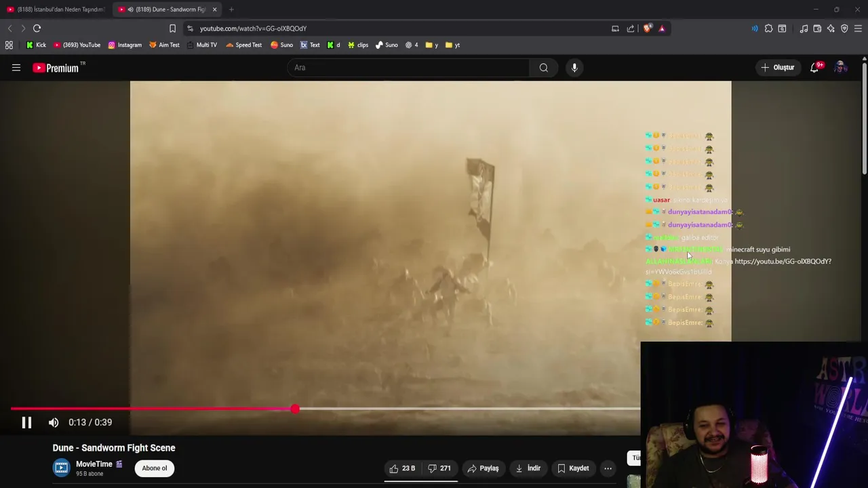Open the Kick bookmark
This screenshot has height=488, width=868.
pyautogui.click(x=36, y=45)
